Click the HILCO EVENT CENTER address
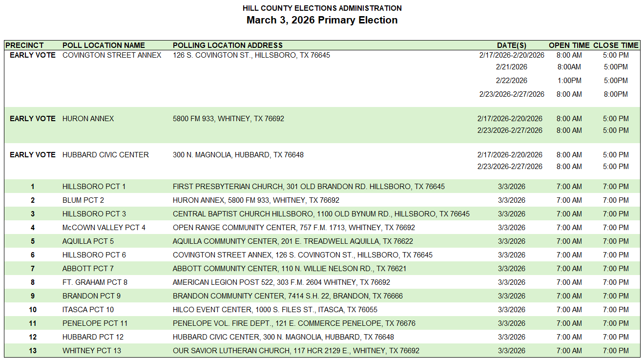 click(x=275, y=310)
